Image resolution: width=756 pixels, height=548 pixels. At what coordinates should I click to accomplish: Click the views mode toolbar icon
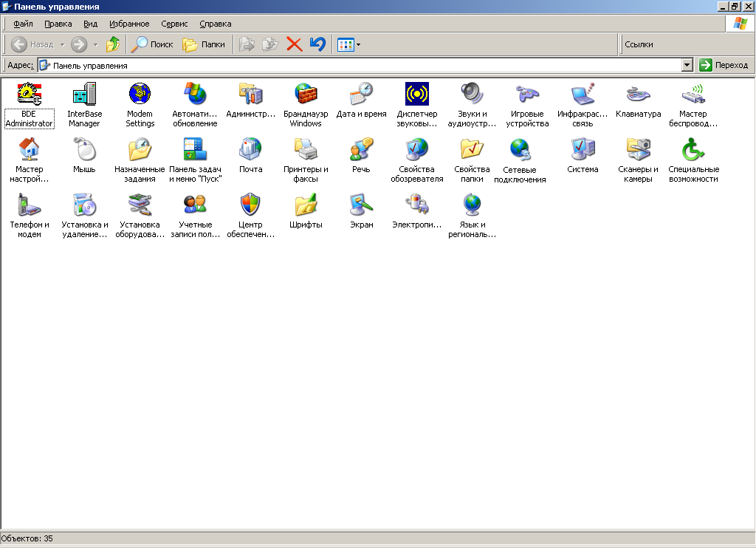click(346, 45)
